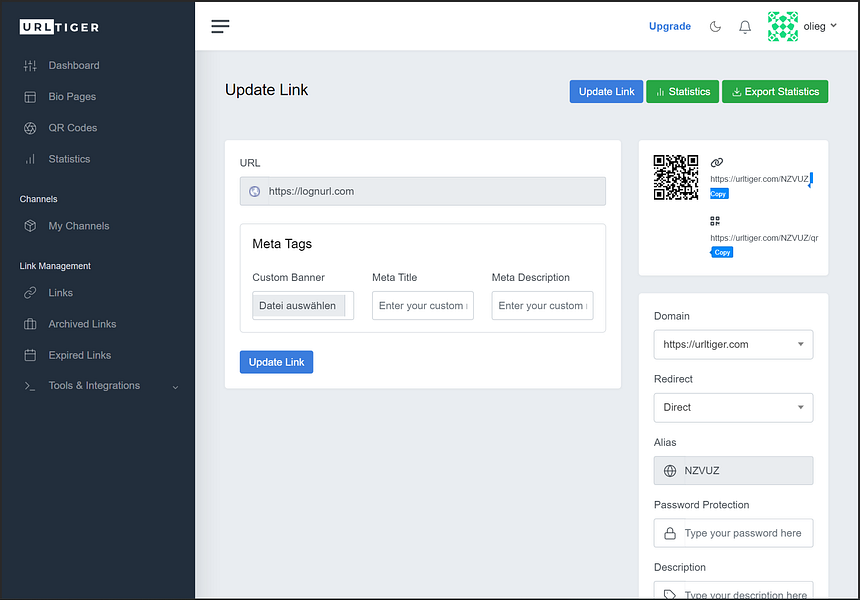860x600 pixels.
Task: Click the Update Link page title
Action: [267, 90]
